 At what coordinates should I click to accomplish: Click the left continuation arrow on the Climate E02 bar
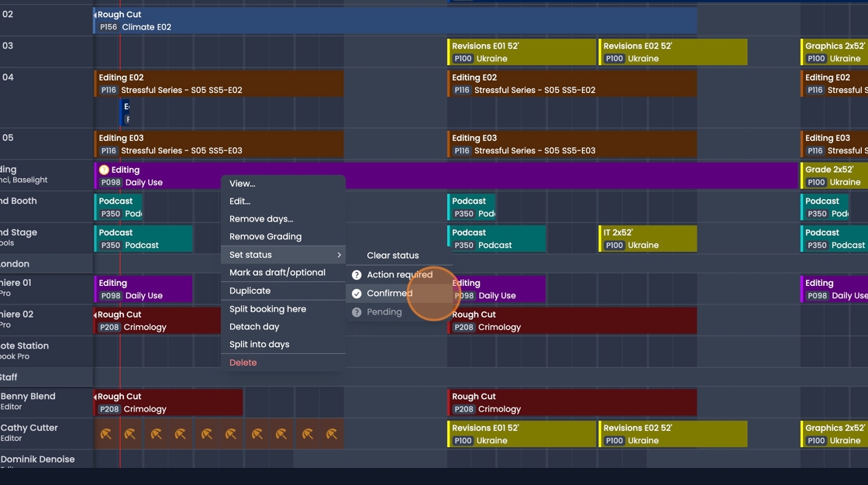tap(95, 14)
